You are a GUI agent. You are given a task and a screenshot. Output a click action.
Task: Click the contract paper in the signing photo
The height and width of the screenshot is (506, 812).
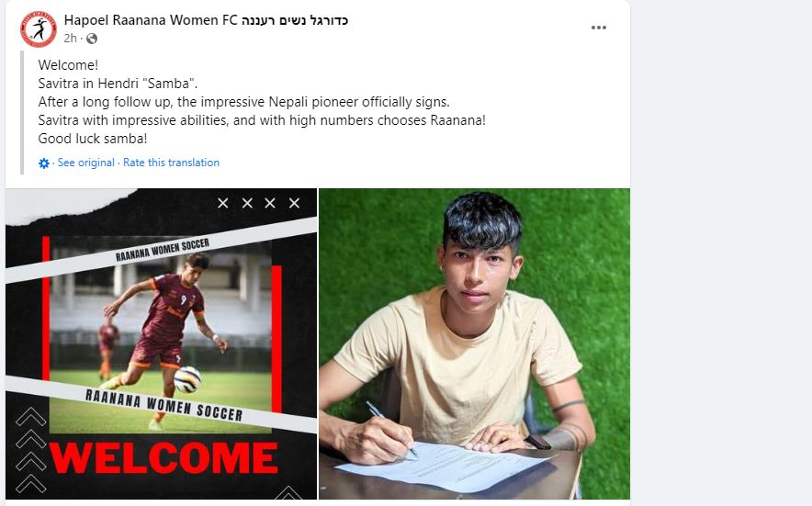point(445,467)
